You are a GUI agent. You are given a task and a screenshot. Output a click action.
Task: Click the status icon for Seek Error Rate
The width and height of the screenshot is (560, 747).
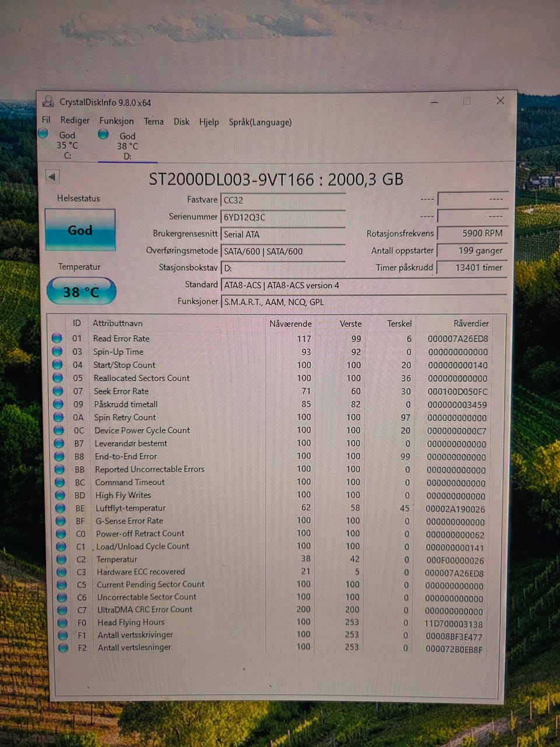pyautogui.click(x=58, y=391)
